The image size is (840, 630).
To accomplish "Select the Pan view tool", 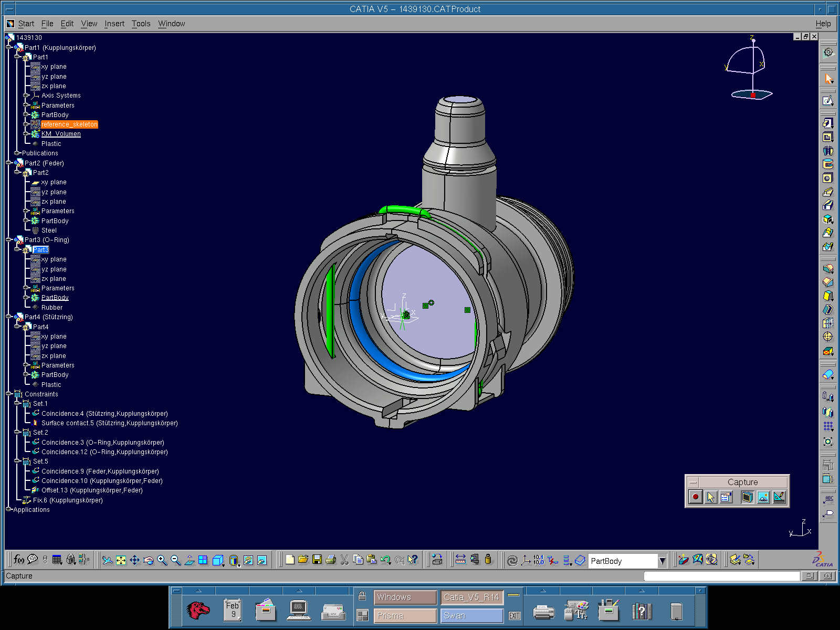I will (134, 560).
